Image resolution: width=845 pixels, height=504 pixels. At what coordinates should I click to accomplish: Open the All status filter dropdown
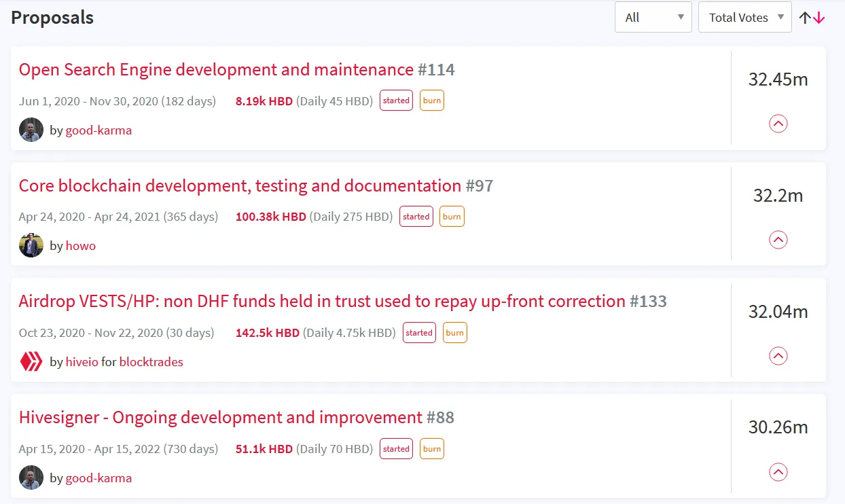click(653, 18)
